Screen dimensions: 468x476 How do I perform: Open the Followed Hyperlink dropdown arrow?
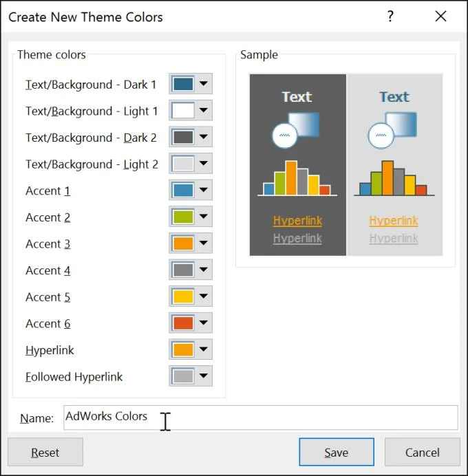pyautogui.click(x=204, y=376)
